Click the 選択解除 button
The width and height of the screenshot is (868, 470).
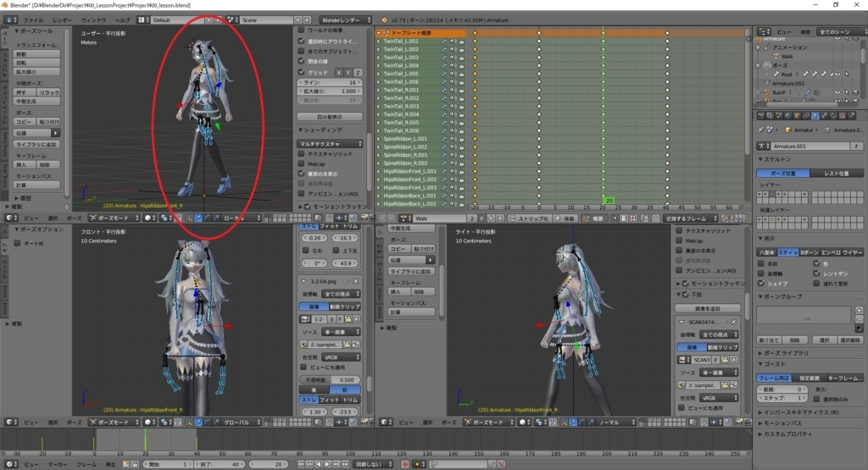point(849,340)
